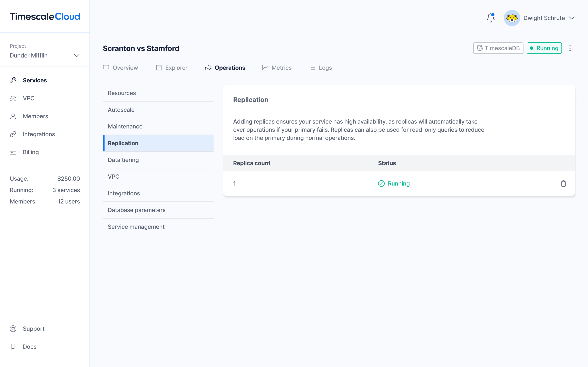This screenshot has width=588, height=367.
Task: Open the Dwight Schrute account chevron
Action: (x=572, y=18)
